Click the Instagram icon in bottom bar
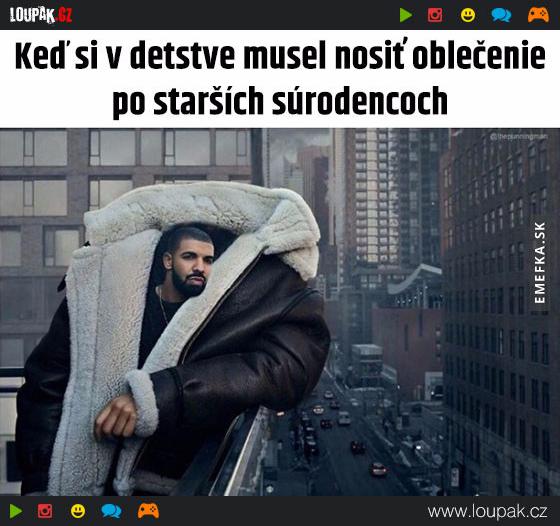Viewport: 560px width, 526px height. pyautogui.click(x=45, y=511)
